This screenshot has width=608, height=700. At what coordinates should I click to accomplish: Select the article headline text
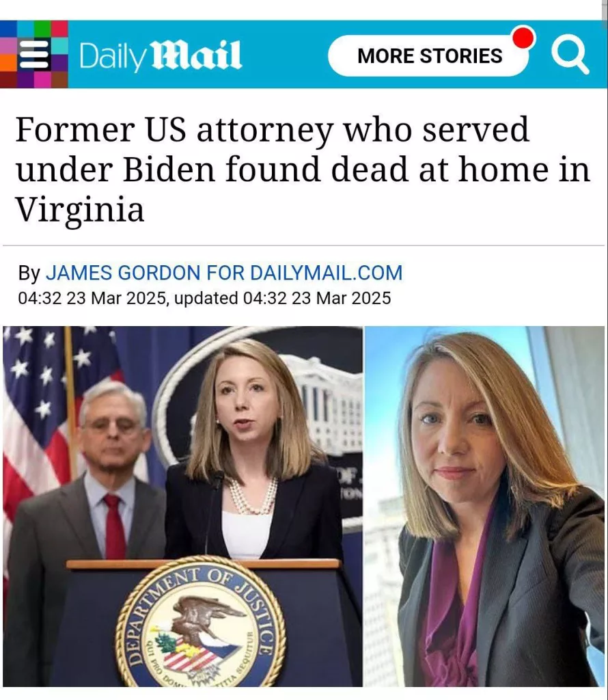click(x=303, y=169)
